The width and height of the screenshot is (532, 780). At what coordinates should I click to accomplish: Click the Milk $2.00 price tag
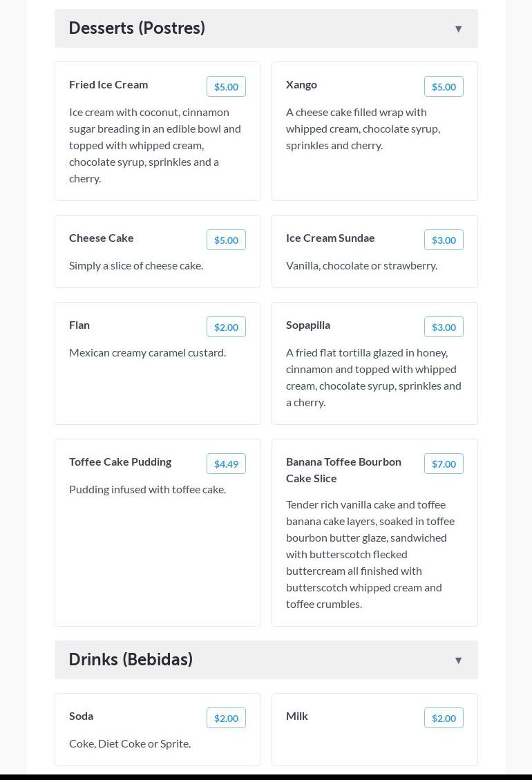click(444, 718)
